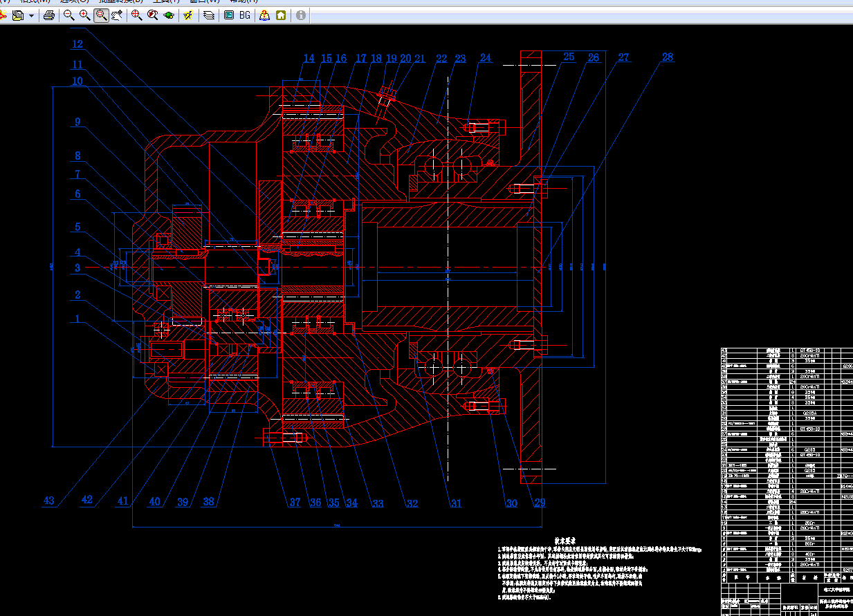Open the layers manager
Image resolution: width=853 pixels, height=616 pixels.
(208, 15)
